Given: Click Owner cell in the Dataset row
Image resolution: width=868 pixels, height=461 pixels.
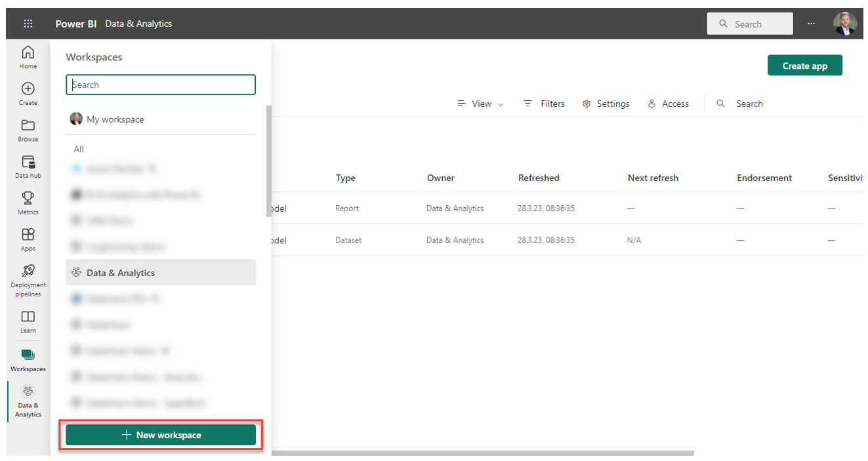Looking at the screenshot, I should (455, 240).
